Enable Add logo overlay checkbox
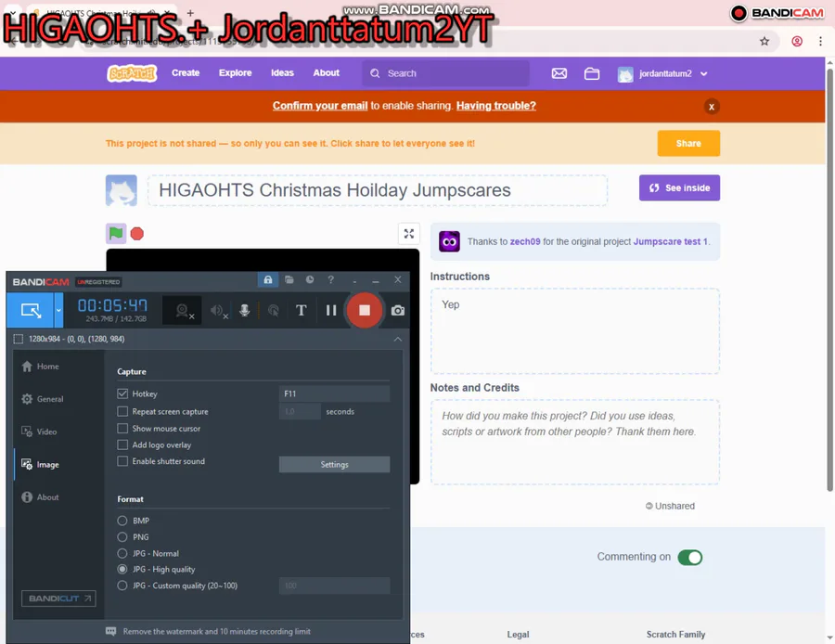Viewport: 835px width, 644px height. click(x=122, y=444)
